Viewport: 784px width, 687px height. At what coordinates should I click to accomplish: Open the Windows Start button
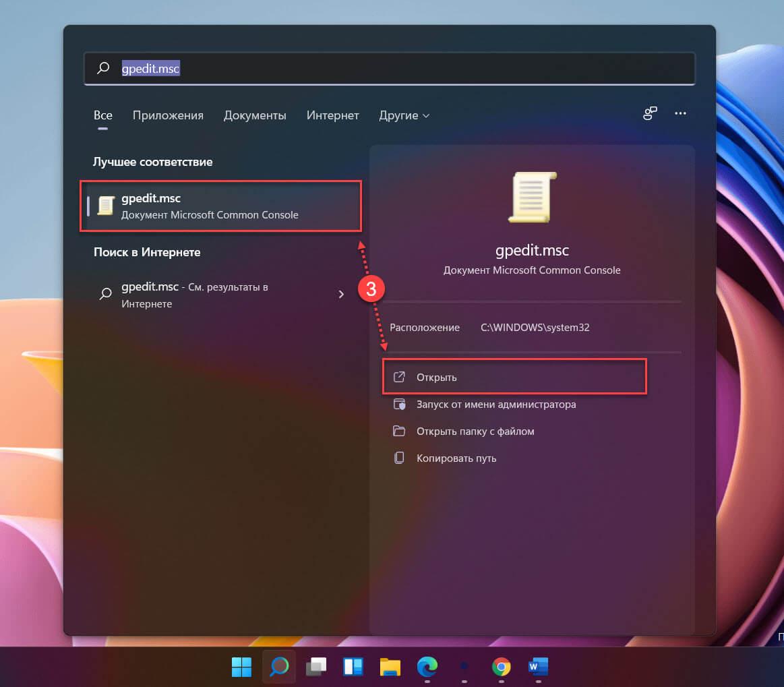coord(241,667)
